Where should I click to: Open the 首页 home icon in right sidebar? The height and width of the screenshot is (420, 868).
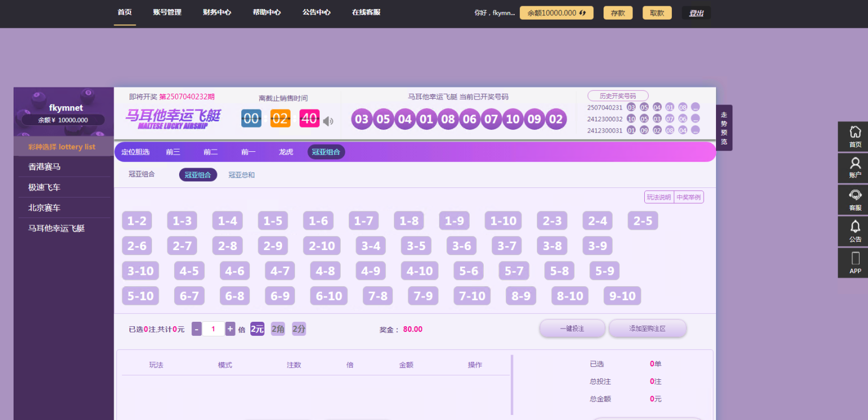coord(855,136)
